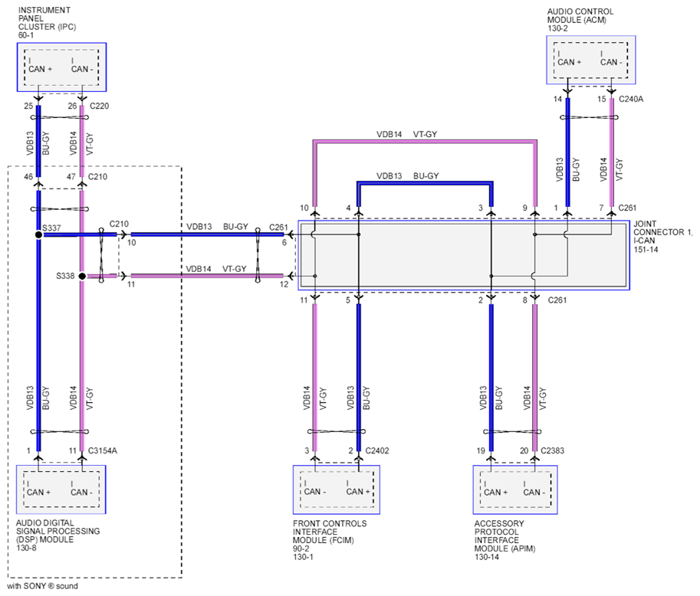Click the top violet VDB14 VT-GY jumper wire
This screenshot has height=596, width=700.
click(425, 142)
